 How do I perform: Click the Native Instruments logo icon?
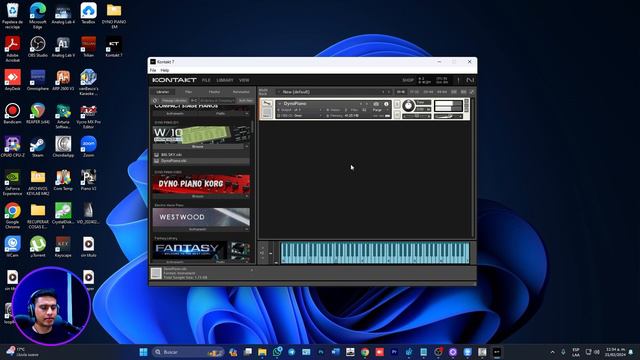[x=470, y=80]
